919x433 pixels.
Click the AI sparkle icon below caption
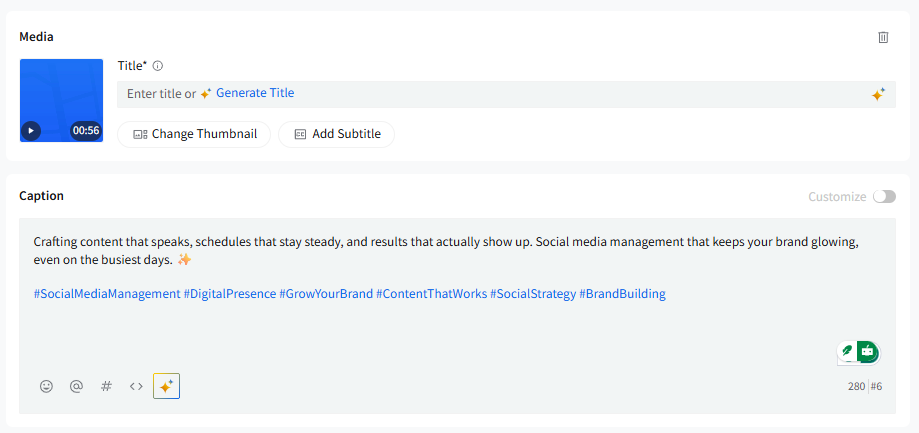click(166, 386)
